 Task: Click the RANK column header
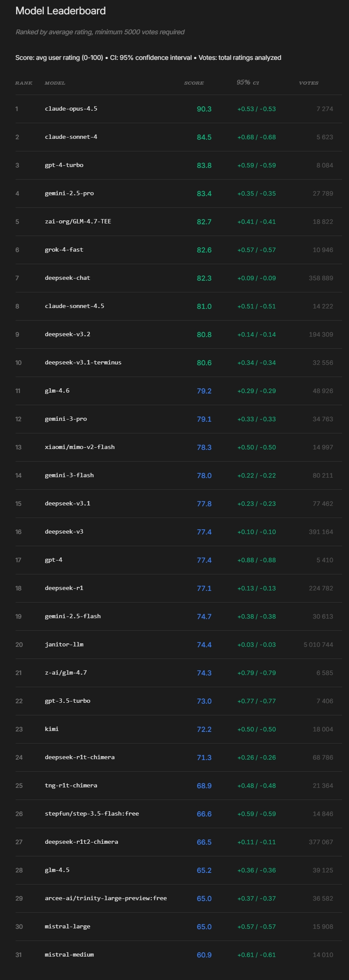[x=24, y=83]
